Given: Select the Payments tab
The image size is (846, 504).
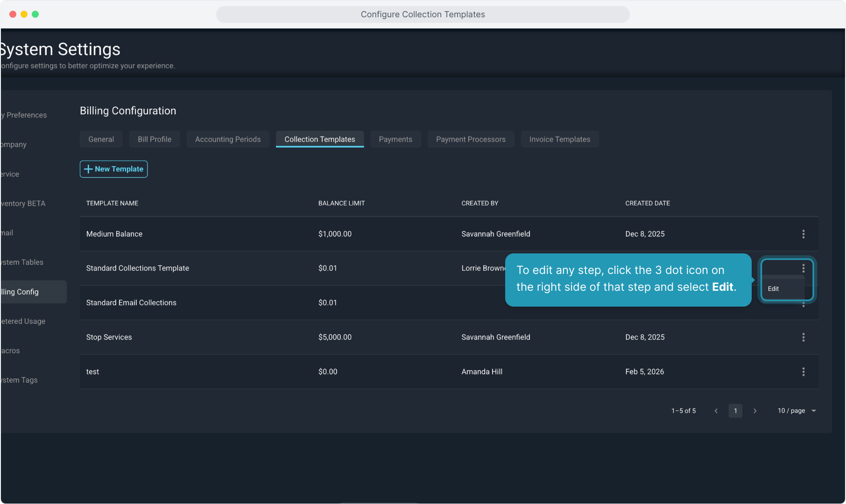Looking at the screenshot, I should pyautogui.click(x=395, y=140).
